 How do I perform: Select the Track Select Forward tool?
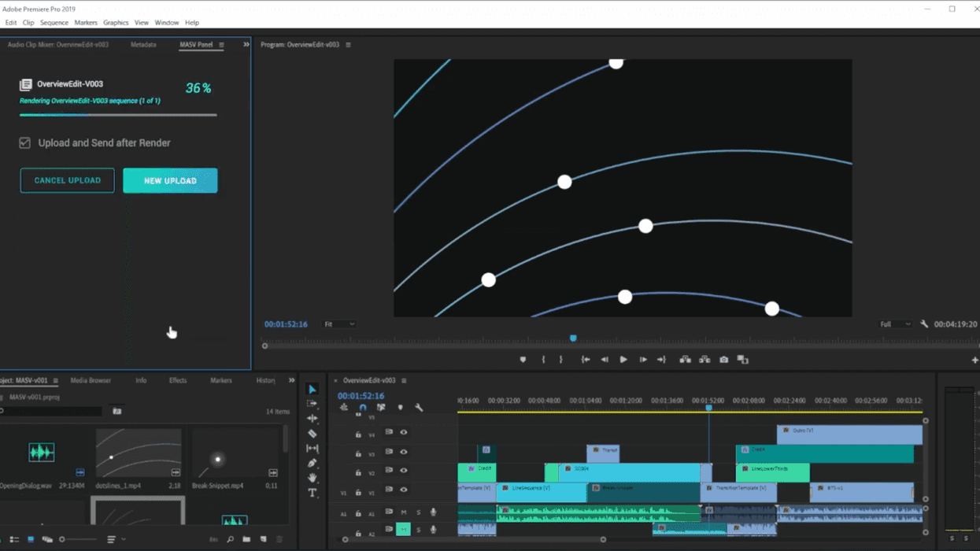pyautogui.click(x=312, y=404)
